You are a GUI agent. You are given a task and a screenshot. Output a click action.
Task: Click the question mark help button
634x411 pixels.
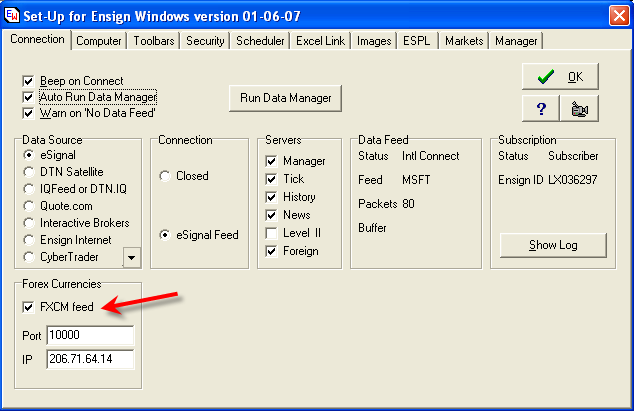coord(541,109)
